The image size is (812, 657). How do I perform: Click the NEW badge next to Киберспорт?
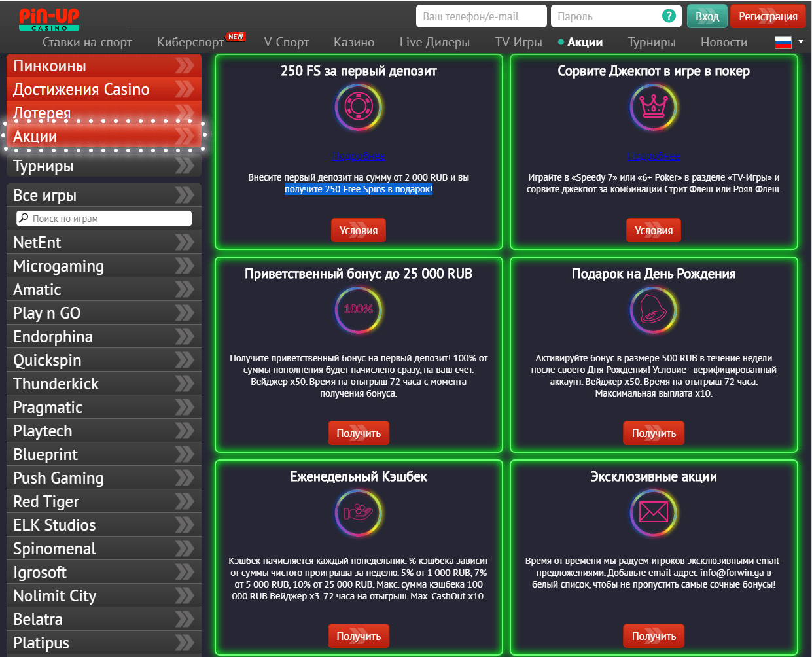[236, 37]
